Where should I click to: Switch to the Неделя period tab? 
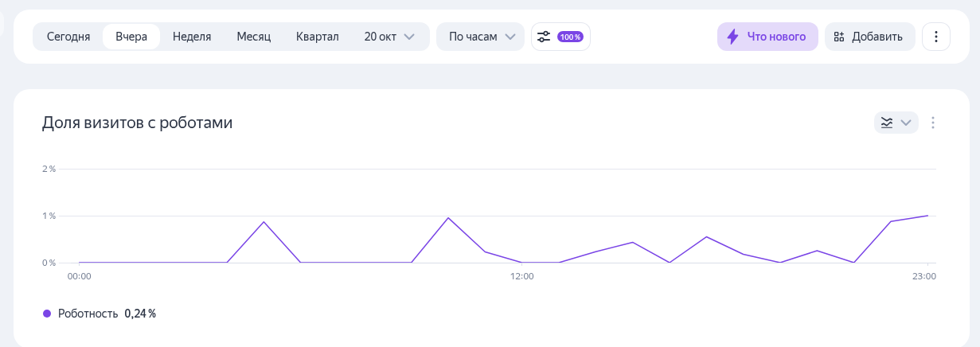(192, 37)
